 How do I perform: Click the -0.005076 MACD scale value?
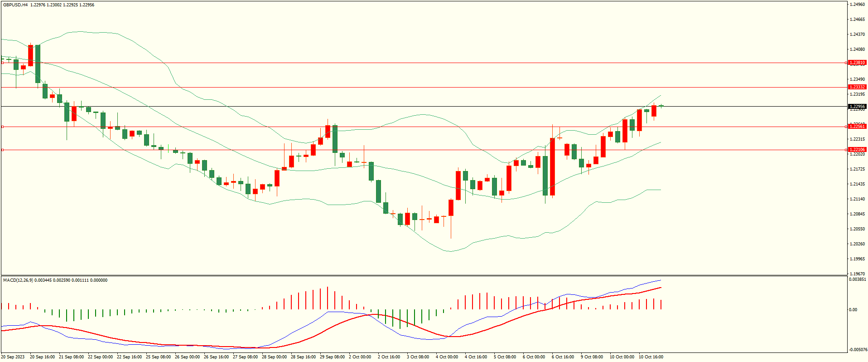(857, 350)
